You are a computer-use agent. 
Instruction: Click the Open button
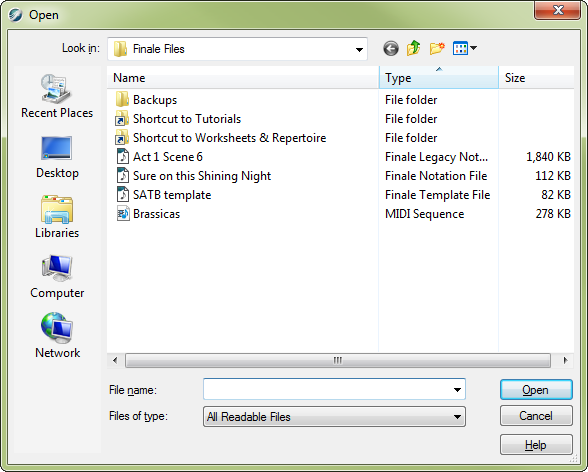[536, 390]
